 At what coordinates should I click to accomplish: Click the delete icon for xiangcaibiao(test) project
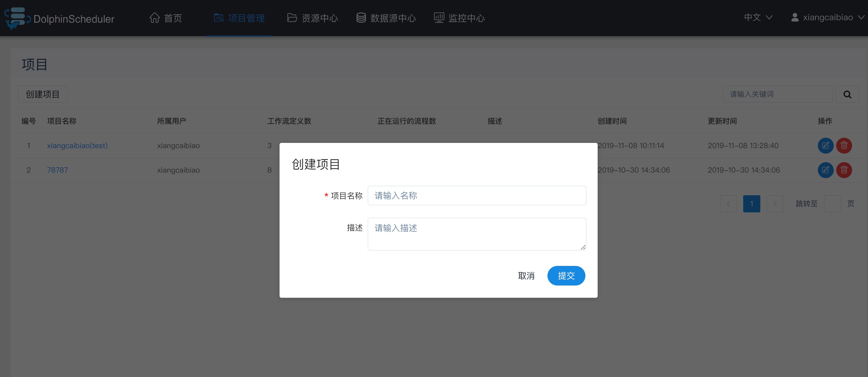[844, 145]
